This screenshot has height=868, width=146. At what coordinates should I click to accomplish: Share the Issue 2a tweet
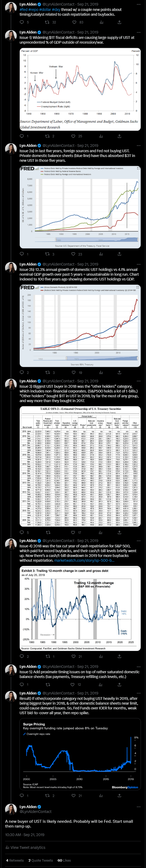pos(119,254)
